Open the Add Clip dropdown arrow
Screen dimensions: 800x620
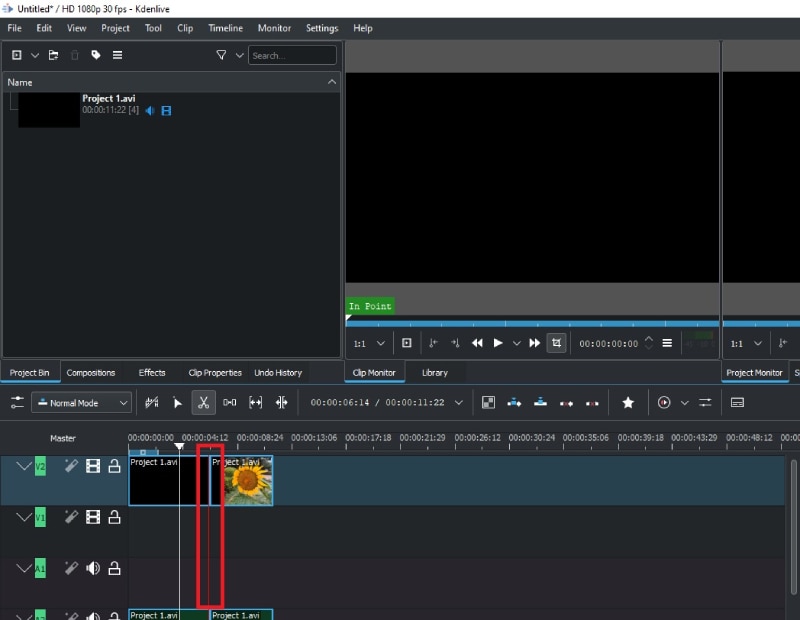click(x=35, y=55)
